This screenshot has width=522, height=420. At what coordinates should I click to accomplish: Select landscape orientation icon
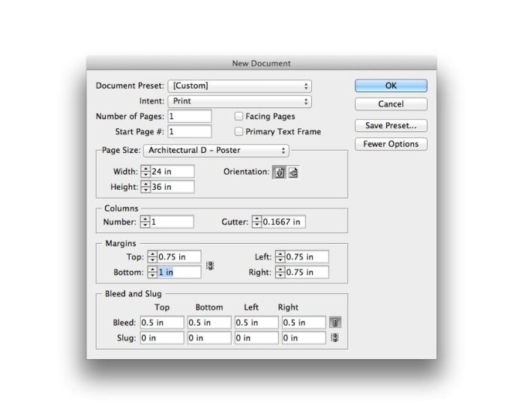(293, 172)
